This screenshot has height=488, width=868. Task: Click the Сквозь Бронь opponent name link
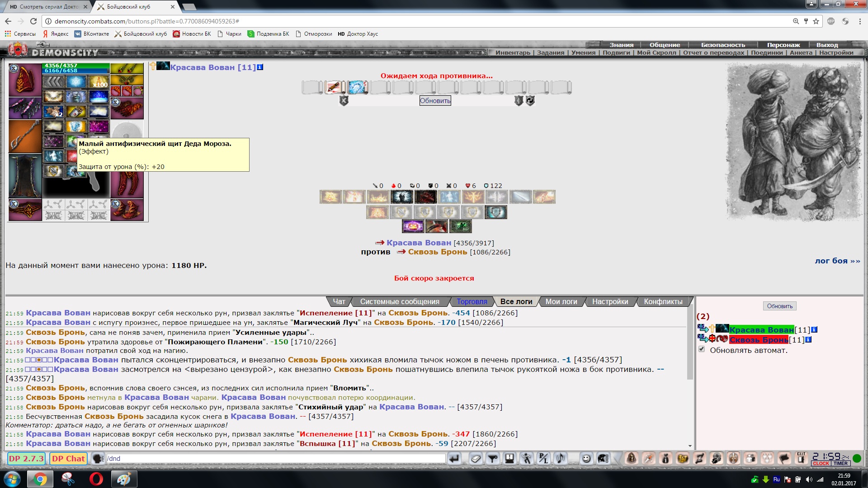pos(437,252)
